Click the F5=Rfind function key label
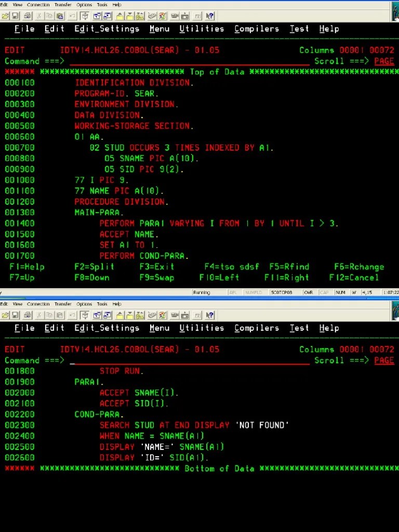Image resolution: width=399 pixels, height=532 pixels. tap(289, 267)
